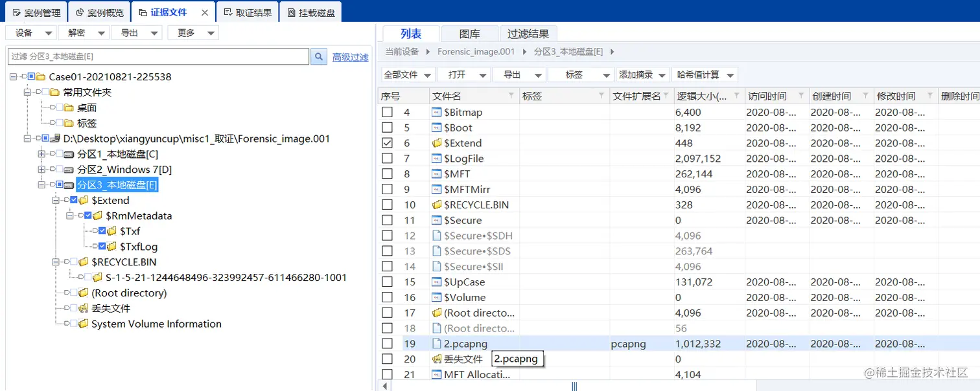Tick the checkbox for row 4 $Bitmap

387,112
